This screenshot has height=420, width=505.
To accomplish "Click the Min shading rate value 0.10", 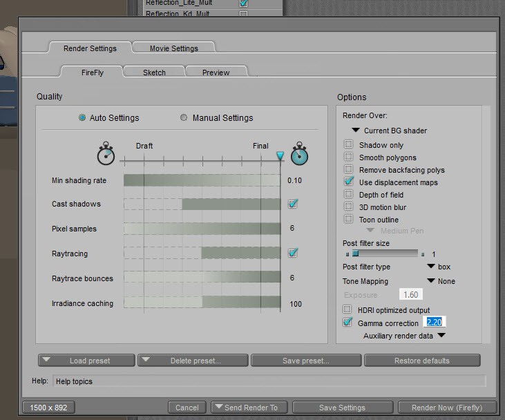I will pyautogui.click(x=295, y=180).
